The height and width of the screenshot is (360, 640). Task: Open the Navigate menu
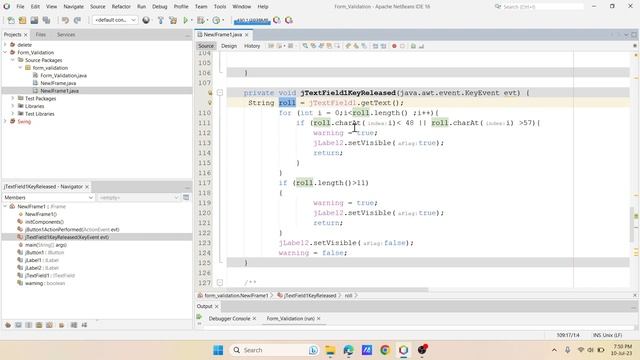(x=73, y=7)
